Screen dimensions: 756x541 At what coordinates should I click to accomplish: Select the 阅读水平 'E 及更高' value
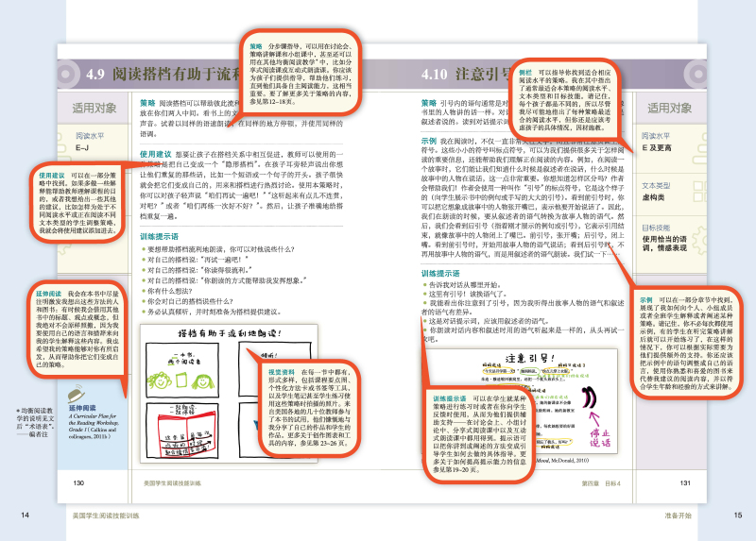656,148
